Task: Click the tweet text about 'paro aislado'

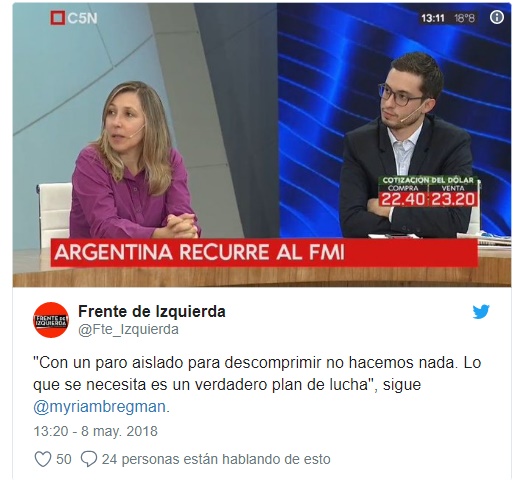Action: 257,385
